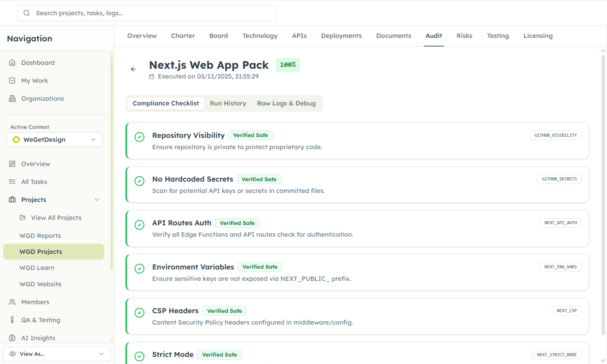Screen dimensions: 607x364
Task: Click the search projects input field
Action: click(x=152, y=13)
